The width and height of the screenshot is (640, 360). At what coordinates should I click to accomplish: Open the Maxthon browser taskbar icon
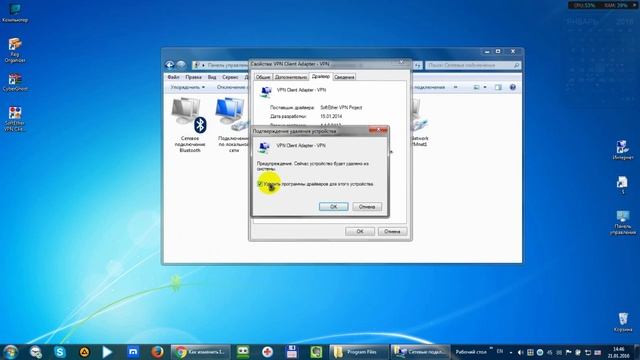[x=133, y=352]
